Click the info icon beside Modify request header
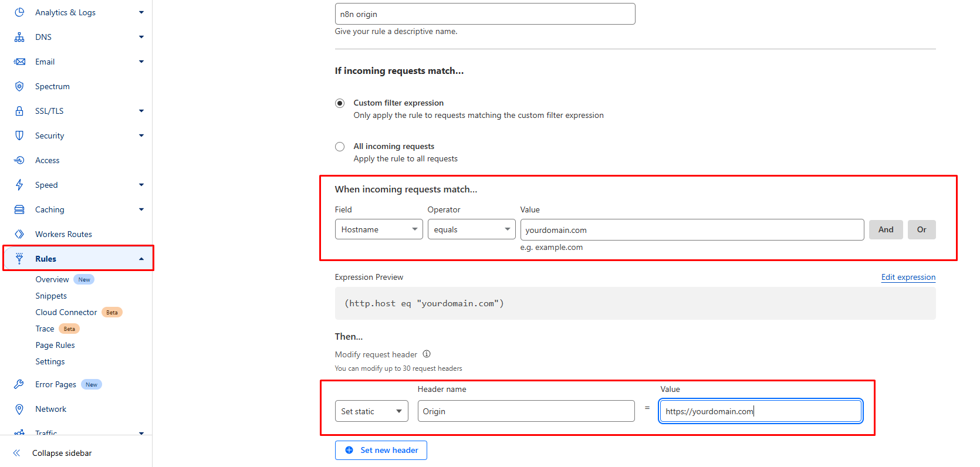Image resolution: width=980 pixels, height=467 pixels. click(x=427, y=354)
